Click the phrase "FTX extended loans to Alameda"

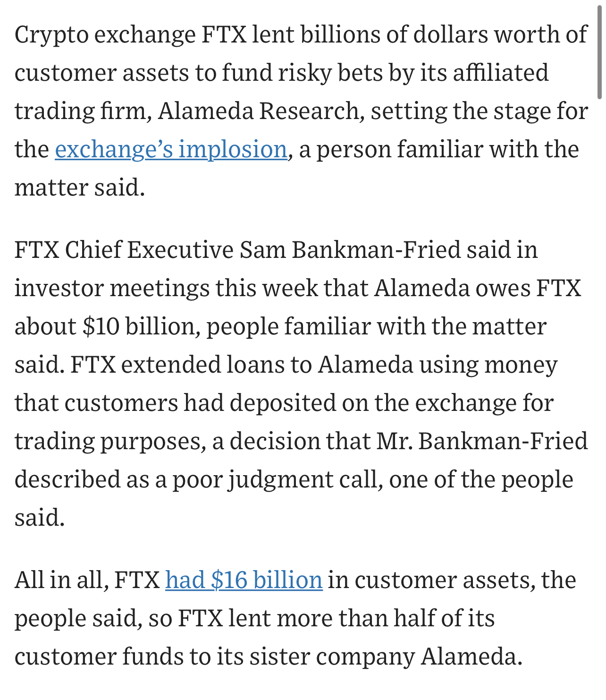pyautogui.click(x=242, y=365)
